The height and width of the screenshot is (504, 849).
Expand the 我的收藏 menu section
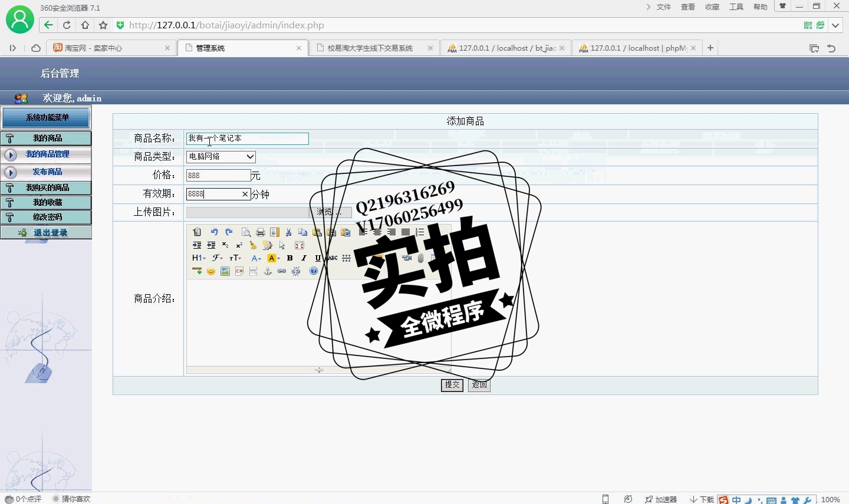46,203
